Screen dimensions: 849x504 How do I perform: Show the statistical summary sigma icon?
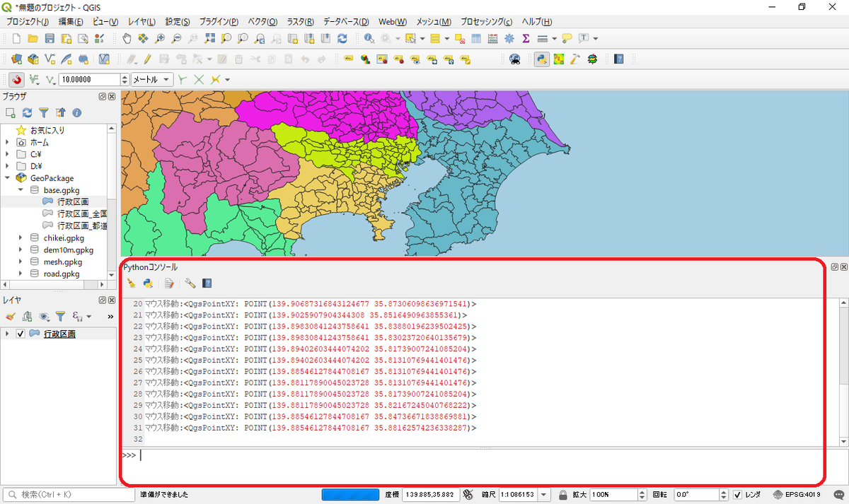click(x=526, y=38)
